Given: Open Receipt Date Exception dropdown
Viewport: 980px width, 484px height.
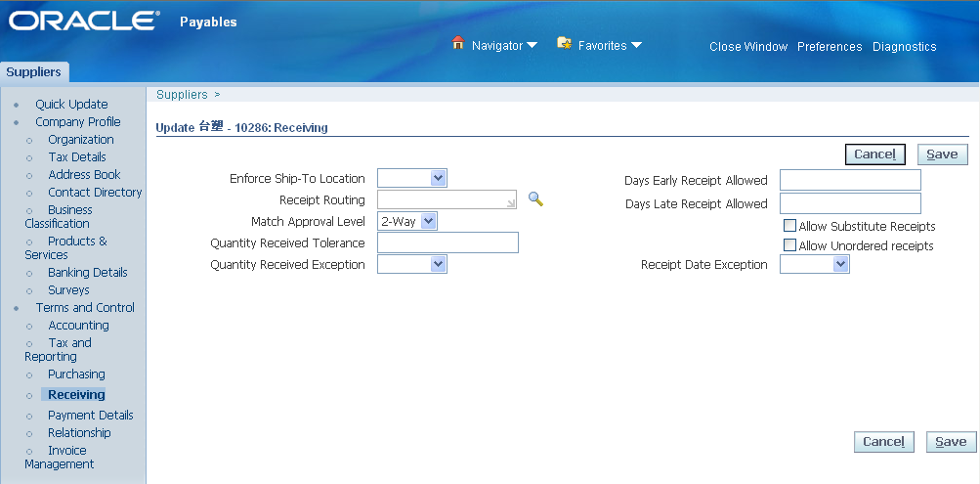Looking at the screenshot, I should pyautogui.click(x=814, y=265).
